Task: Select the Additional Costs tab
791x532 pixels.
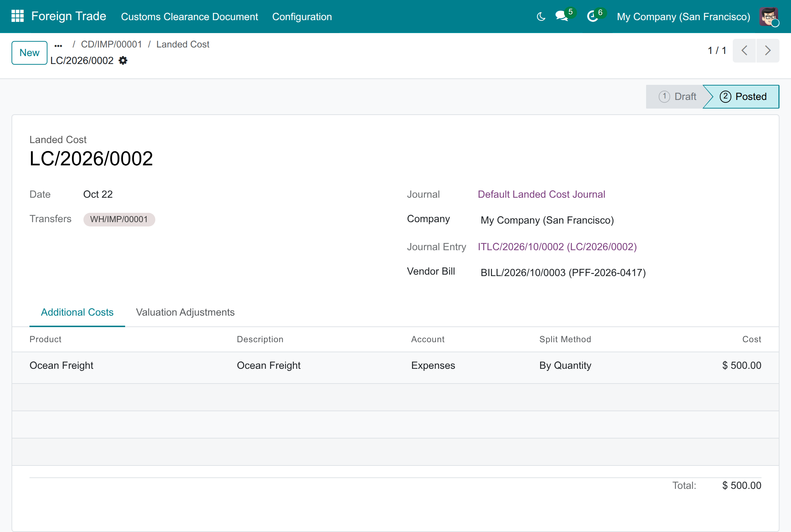Action: (77, 312)
